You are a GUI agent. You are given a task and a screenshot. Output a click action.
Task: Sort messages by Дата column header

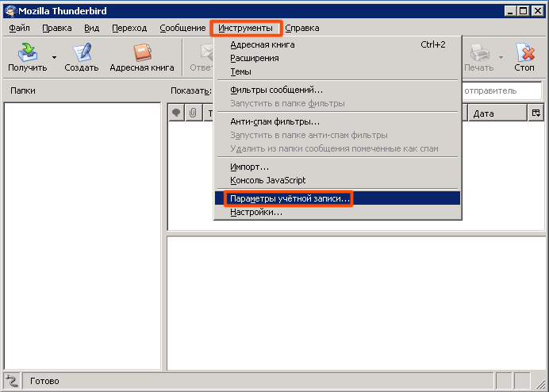[x=497, y=113]
